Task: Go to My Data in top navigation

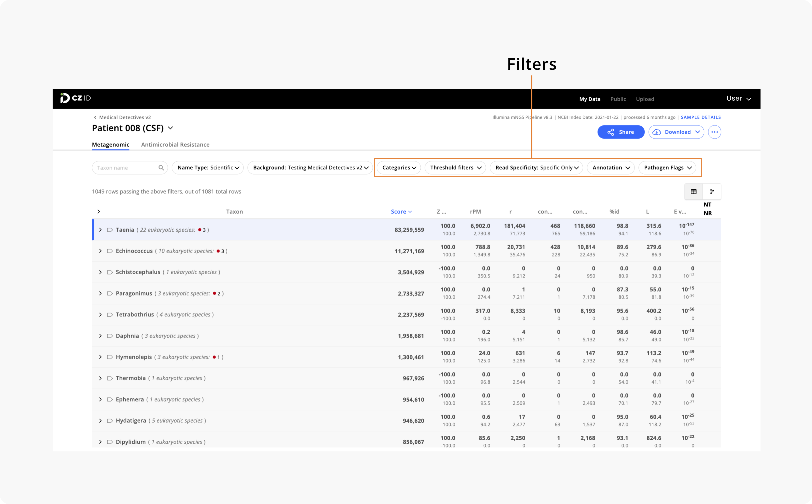Action: (590, 99)
